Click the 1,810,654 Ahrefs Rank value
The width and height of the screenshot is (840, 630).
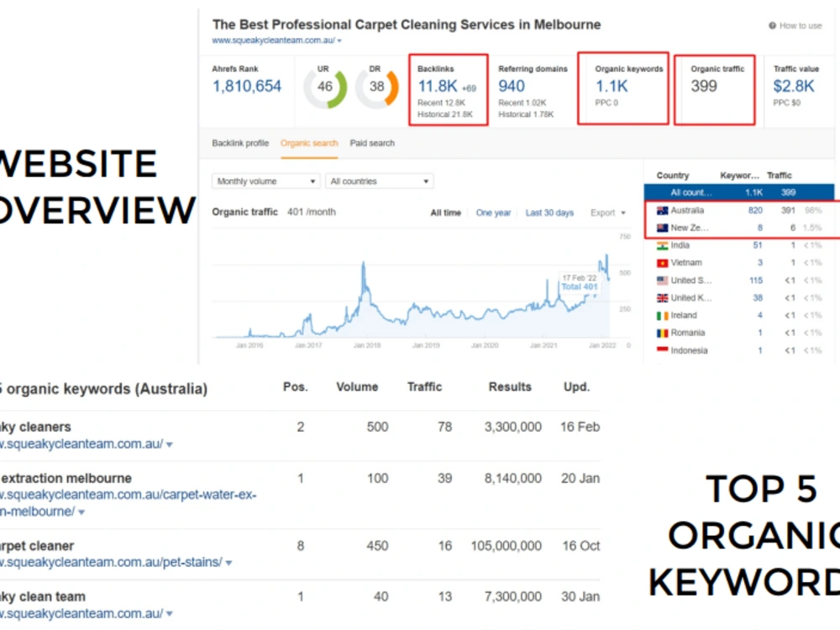click(x=247, y=87)
